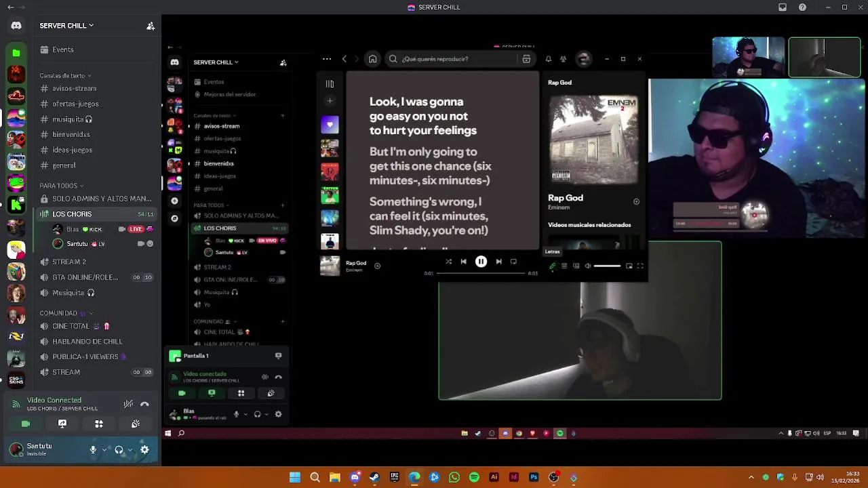Toggle camera in outer Discord voice panel

point(26,424)
